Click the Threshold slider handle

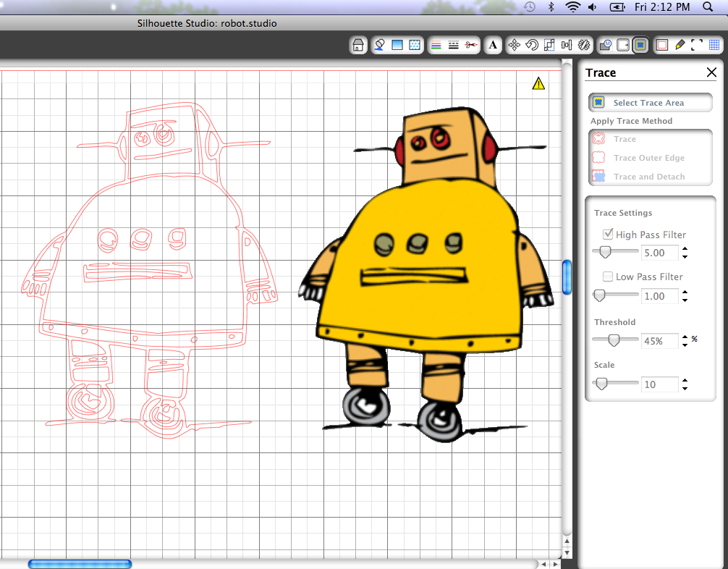[x=614, y=340]
